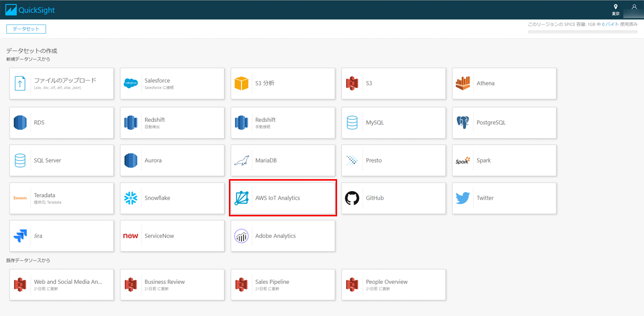644x316 pixels.
Task: Click the データセット button
Action: click(x=26, y=29)
